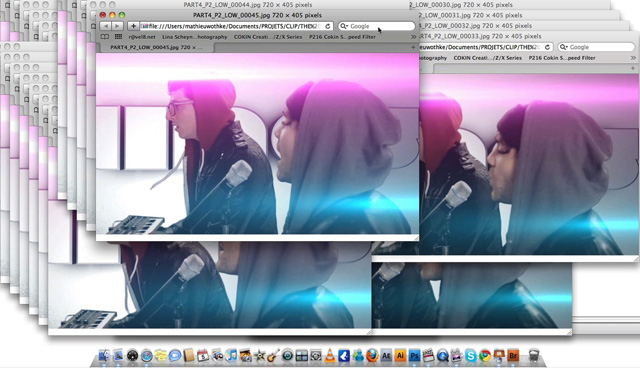This screenshot has width=640, height=370.
Task: Go back in the 00045.jpg Safari window
Action: [106, 26]
